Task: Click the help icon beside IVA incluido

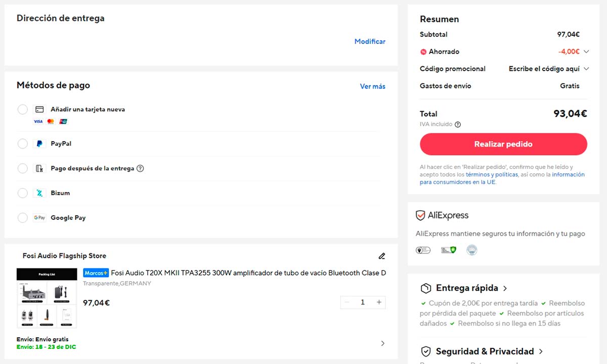Action: 458,124
